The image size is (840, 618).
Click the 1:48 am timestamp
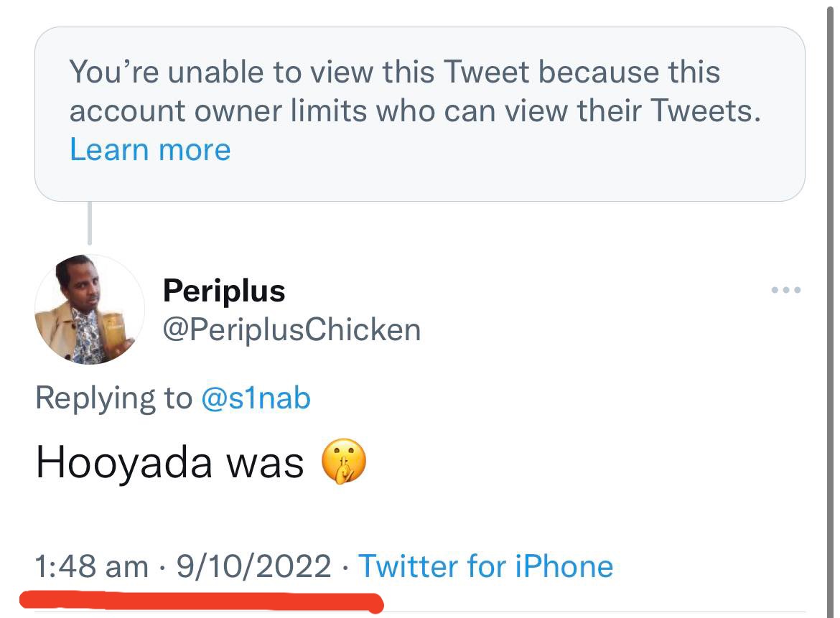tap(91, 566)
